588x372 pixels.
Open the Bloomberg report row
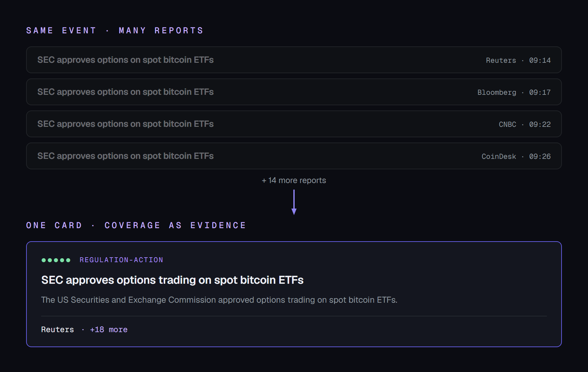(x=294, y=92)
